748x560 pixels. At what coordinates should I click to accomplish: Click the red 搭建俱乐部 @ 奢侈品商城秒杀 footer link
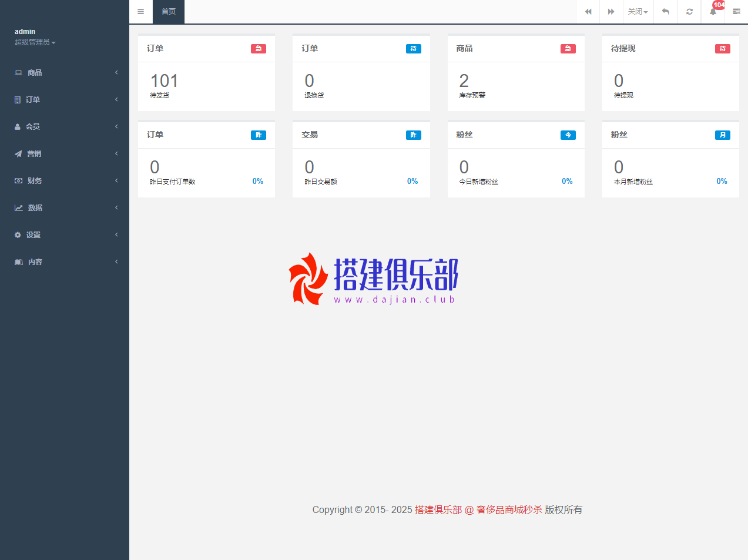pos(478,509)
